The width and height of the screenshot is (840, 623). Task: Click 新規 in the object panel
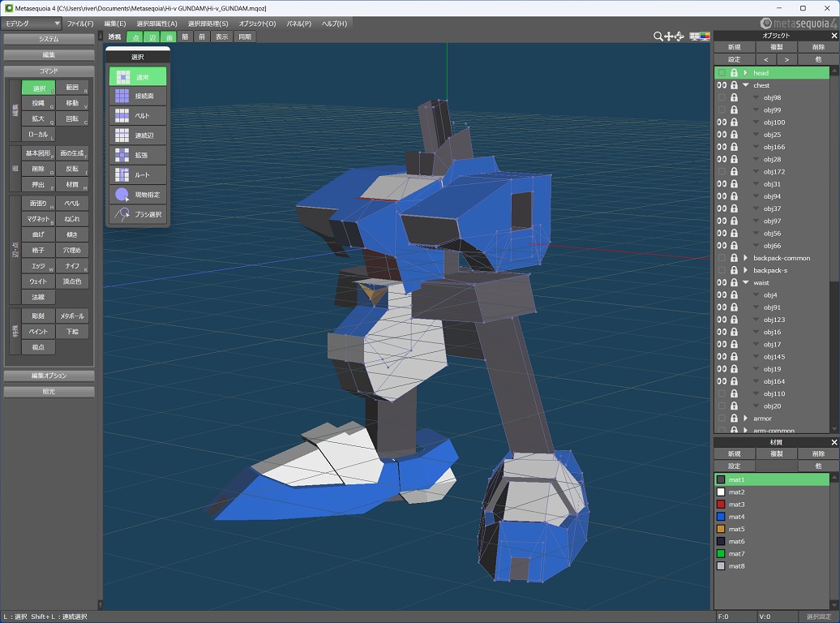coord(735,47)
